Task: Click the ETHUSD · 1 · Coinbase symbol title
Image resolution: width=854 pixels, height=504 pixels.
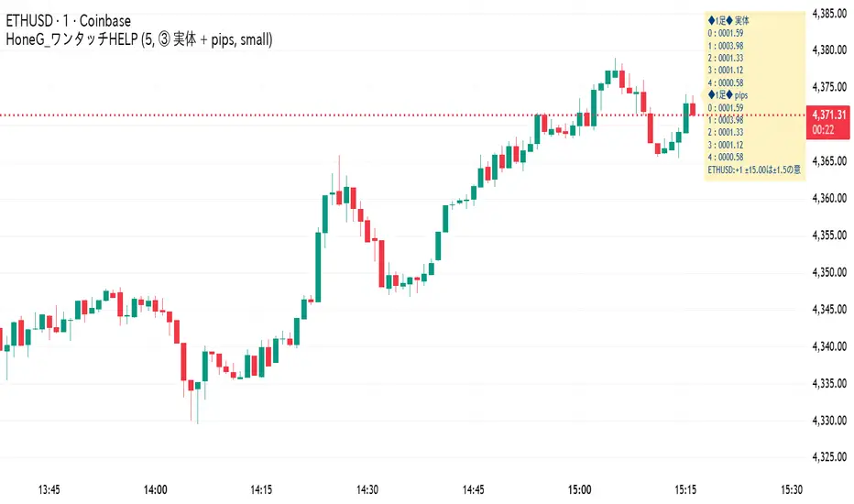Action: point(68,17)
